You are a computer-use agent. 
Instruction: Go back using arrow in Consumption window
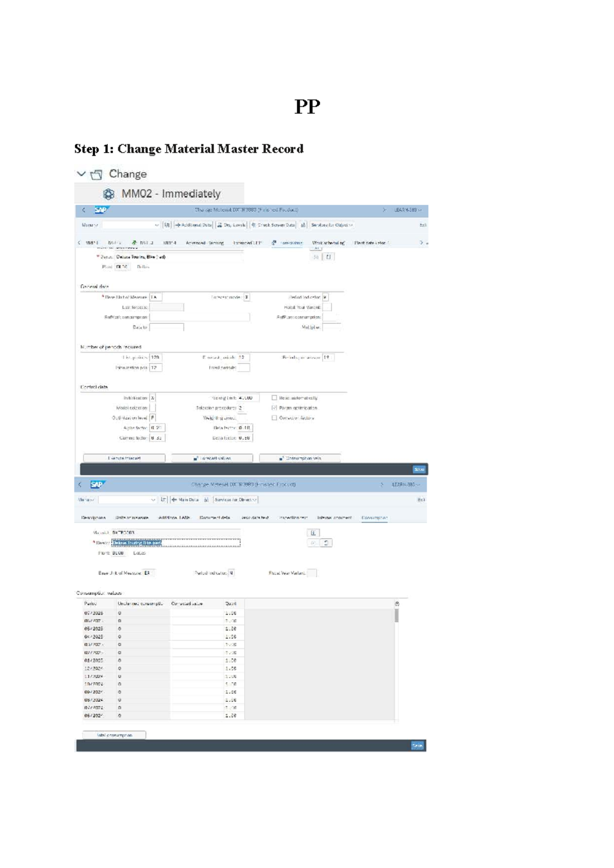tap(80, 485)
